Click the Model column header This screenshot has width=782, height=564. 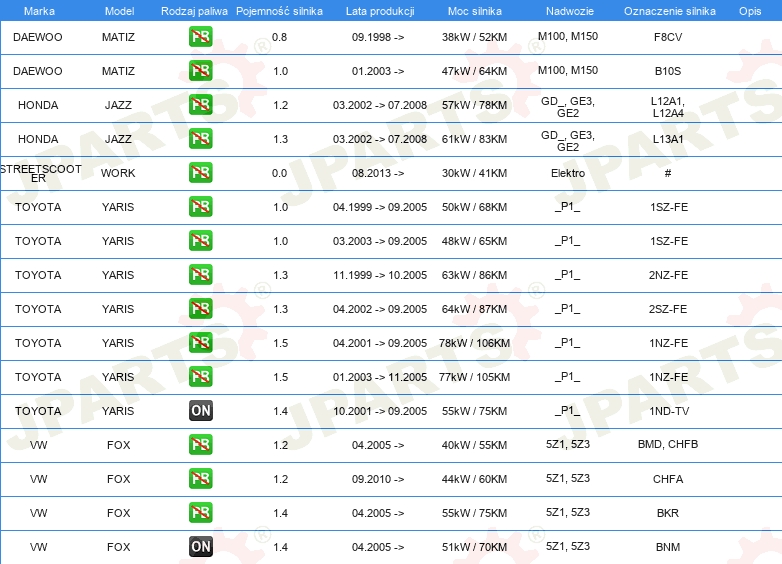[x=119, y=11]
